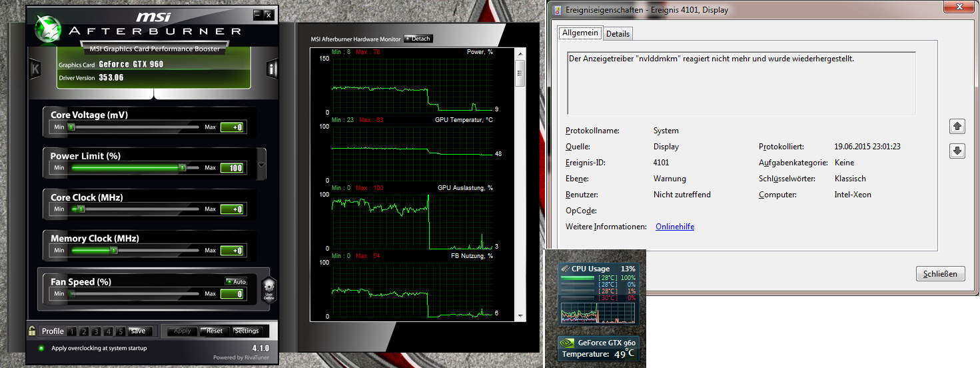Click the GPU Temperatur graph
The width and height of the screenshot is (980, 368).
412,153
